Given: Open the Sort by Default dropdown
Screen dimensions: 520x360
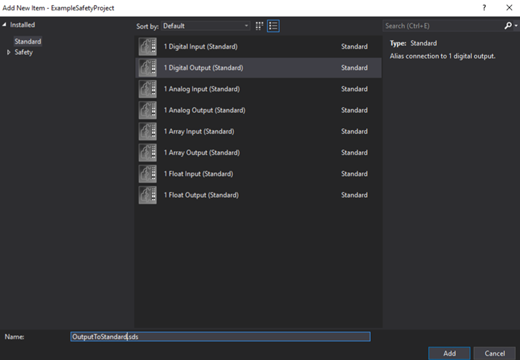Looking at the screenshot, I should click(206, 26).
